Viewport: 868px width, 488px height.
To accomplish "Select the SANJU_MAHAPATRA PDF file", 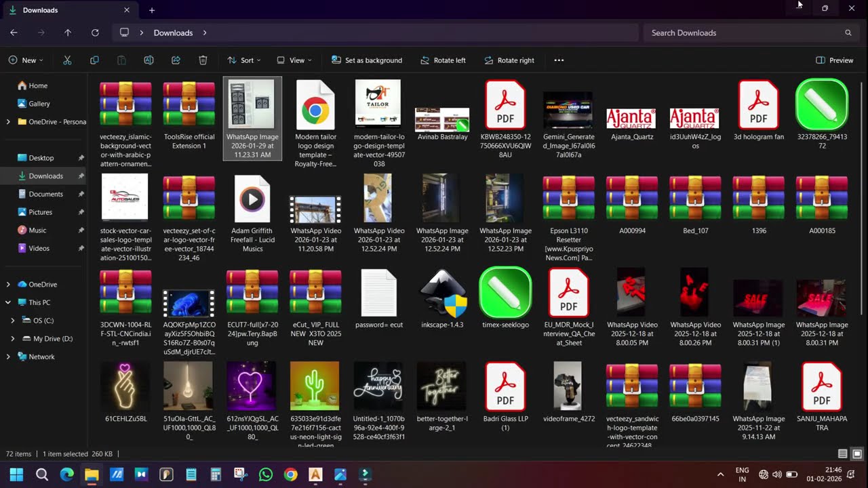I will [822, 396].
